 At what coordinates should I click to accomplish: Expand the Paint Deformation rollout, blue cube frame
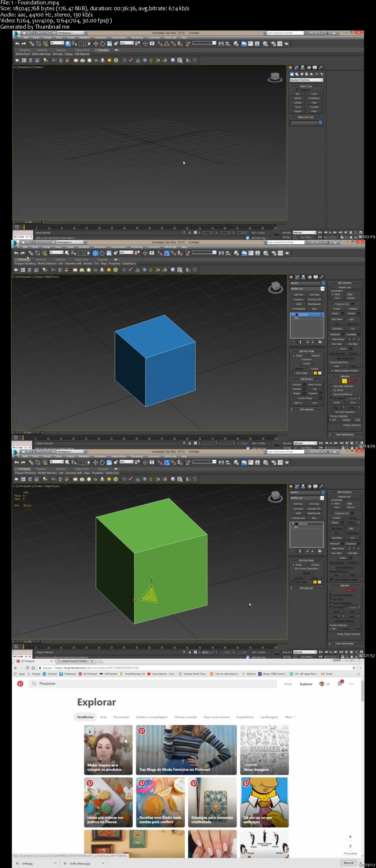345,435
